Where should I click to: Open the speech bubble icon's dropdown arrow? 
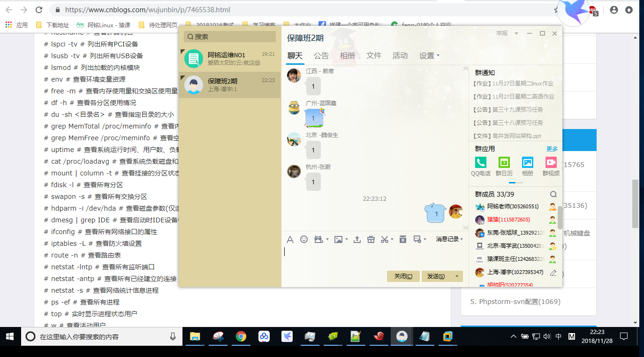point(425,239)
